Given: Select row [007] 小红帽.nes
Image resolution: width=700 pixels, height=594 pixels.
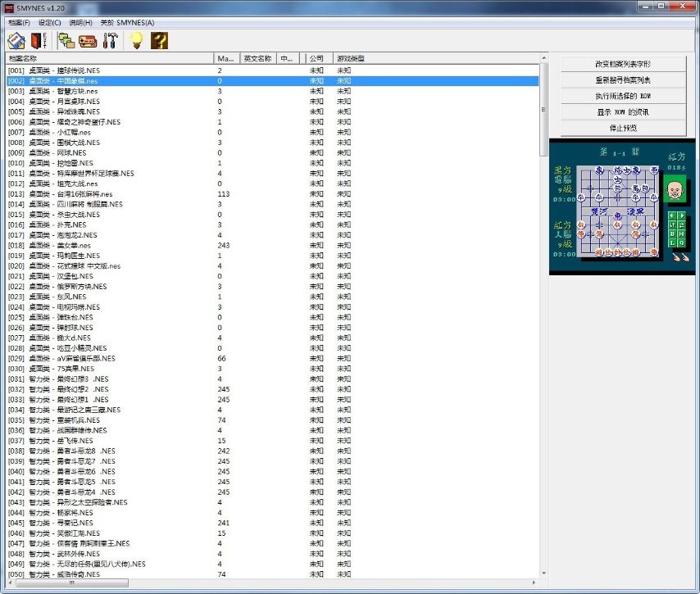Looking at the screenshot, I should pos(272,132).
